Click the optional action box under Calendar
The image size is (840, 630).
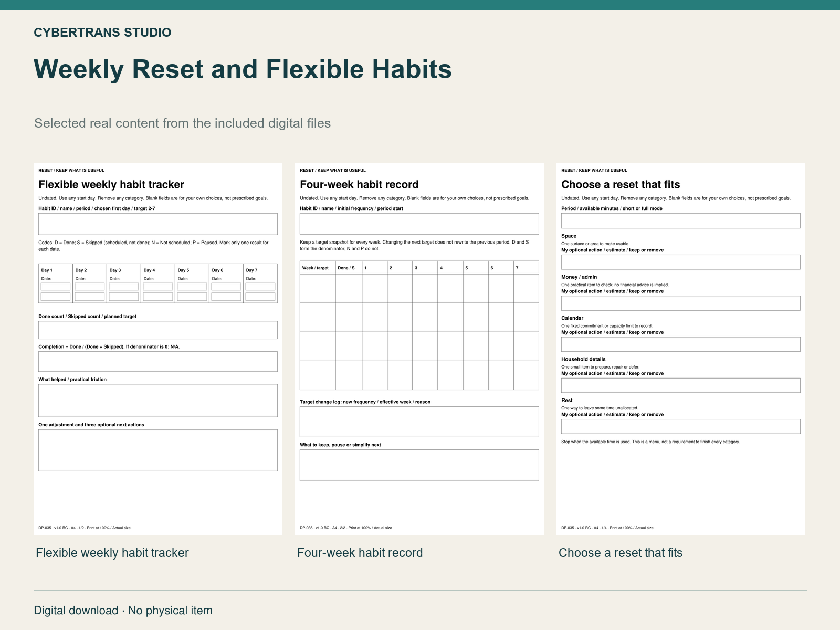[681, 344]
